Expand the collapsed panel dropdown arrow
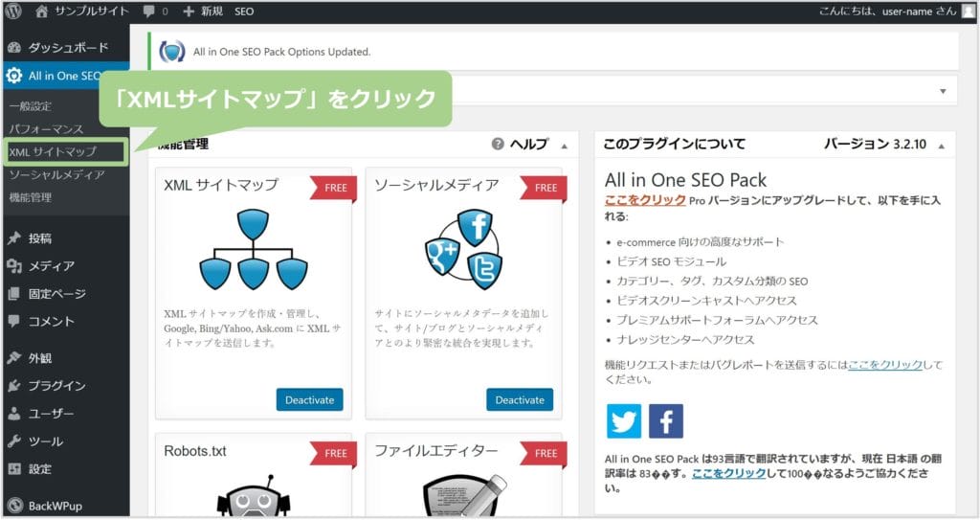This screenshot has width=980, height=520. coord(943,91)
